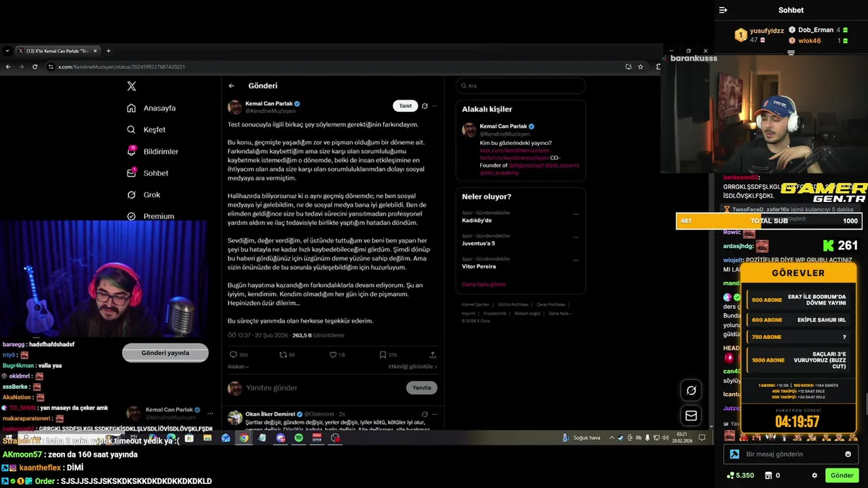Open the Vitor Pereira trending topic
The height and width of the screenshot is (488, 868).
(479, 266)
